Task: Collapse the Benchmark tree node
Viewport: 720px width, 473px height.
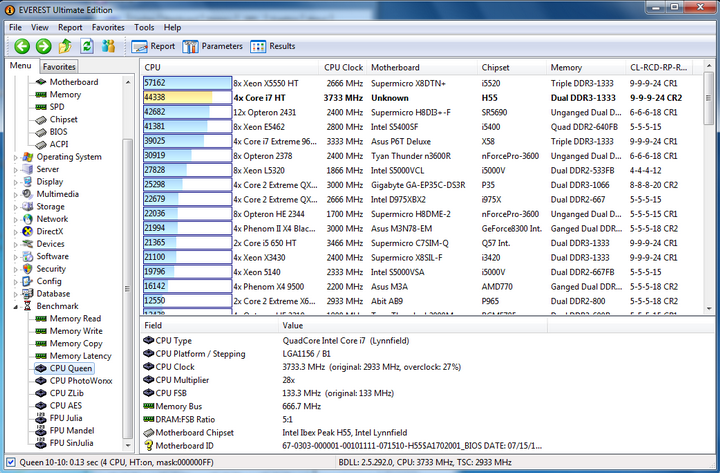Action: [x=15, y=306]
